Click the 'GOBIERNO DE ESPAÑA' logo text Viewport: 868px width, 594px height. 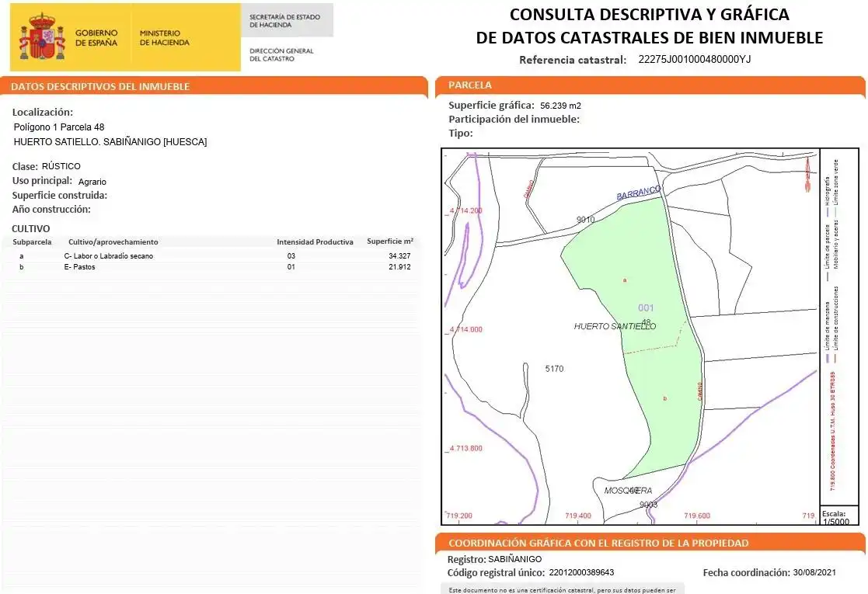(96, 37)
